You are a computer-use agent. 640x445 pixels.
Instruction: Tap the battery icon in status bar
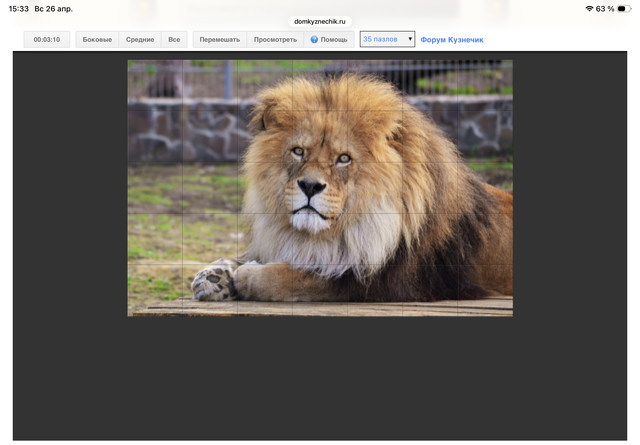pos(625,8)
